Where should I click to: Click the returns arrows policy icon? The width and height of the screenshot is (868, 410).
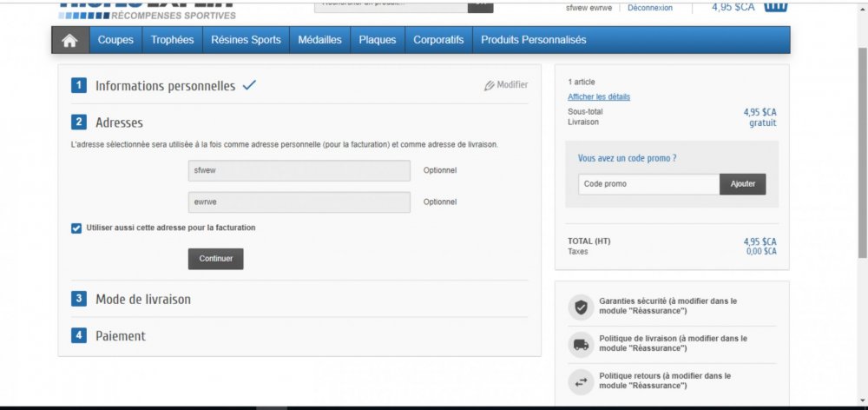click(x=581, y=381)
